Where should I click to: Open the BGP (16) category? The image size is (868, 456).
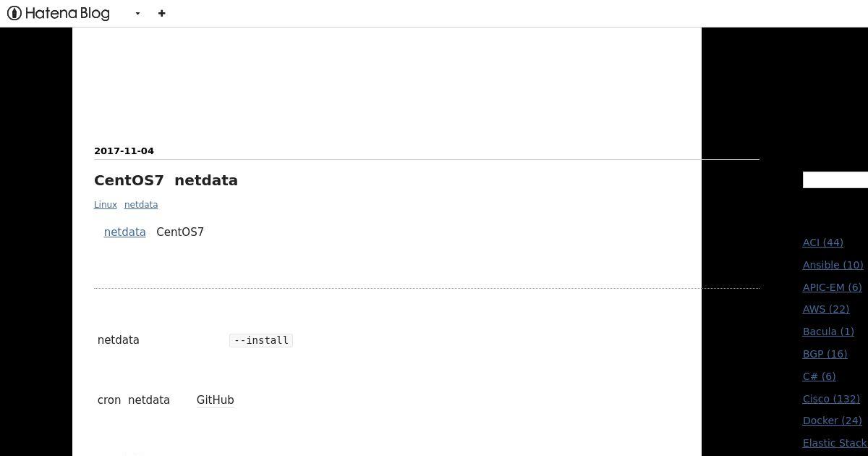point(825,354)
